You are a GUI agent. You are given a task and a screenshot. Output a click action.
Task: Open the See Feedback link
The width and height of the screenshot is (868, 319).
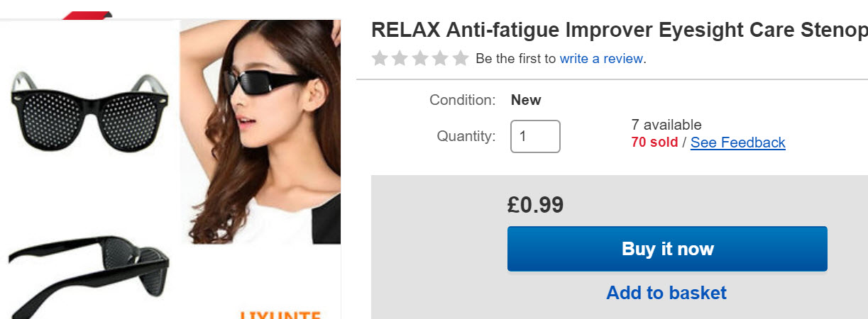737,142
